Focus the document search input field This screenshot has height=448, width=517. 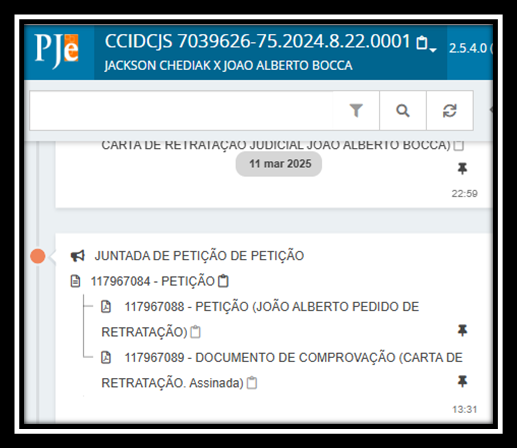(181, 111)
